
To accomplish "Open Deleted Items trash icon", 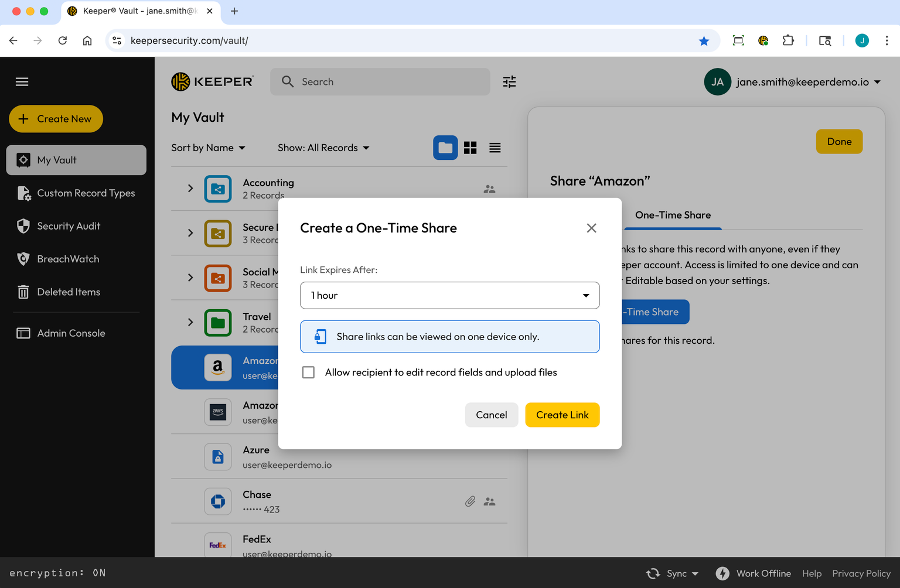I will coord(23,292).
